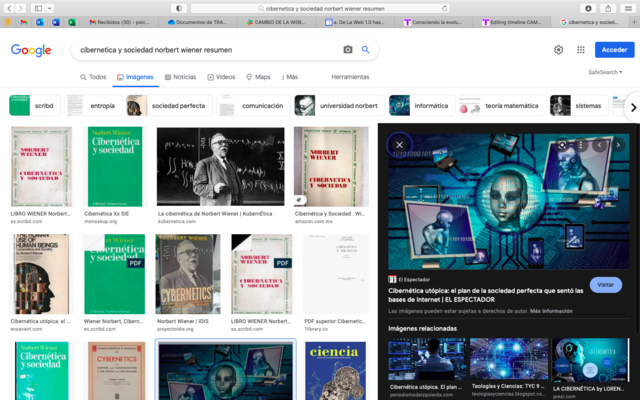Switch to CAMBIO DE LA WEB tab

(276, 22)
